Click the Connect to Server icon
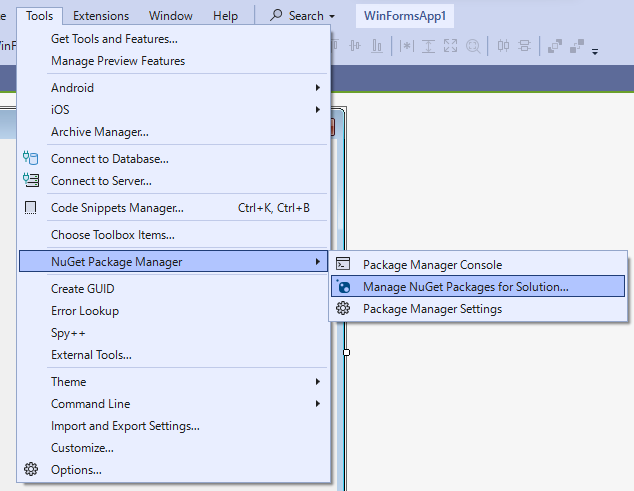 [x=30, y=181]
